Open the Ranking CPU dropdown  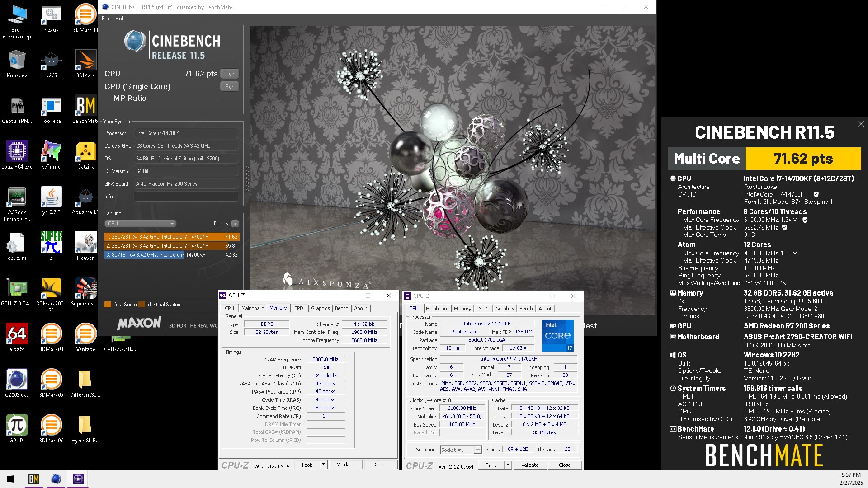coord(141,224)
